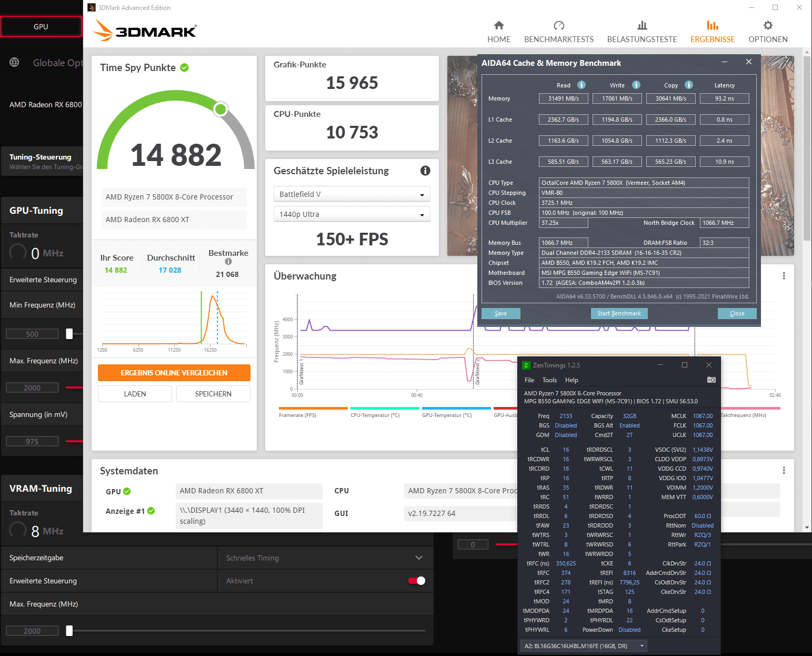
Task: Click the Time Spy valid result checkmark
Action: point(185,67)
